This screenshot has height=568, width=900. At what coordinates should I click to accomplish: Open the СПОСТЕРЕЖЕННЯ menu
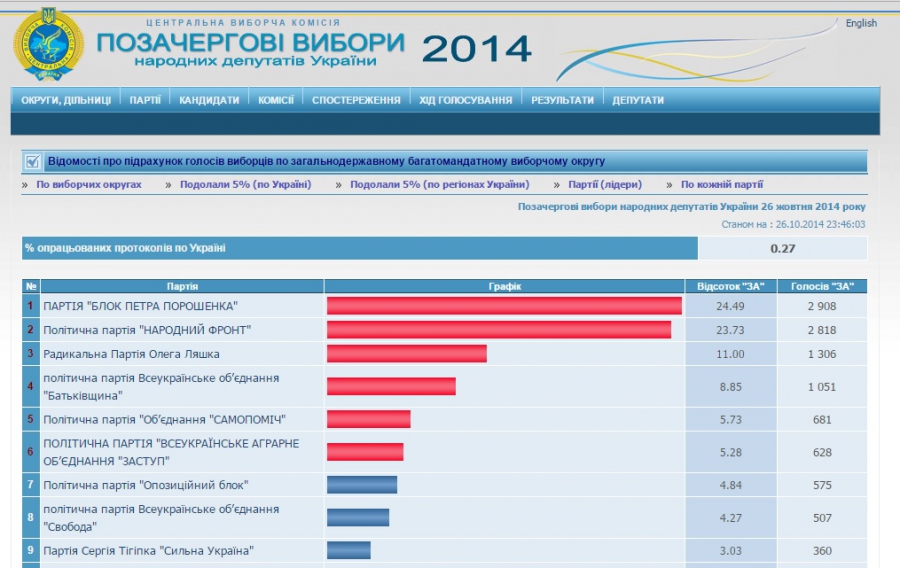click(x=356, y=100)
